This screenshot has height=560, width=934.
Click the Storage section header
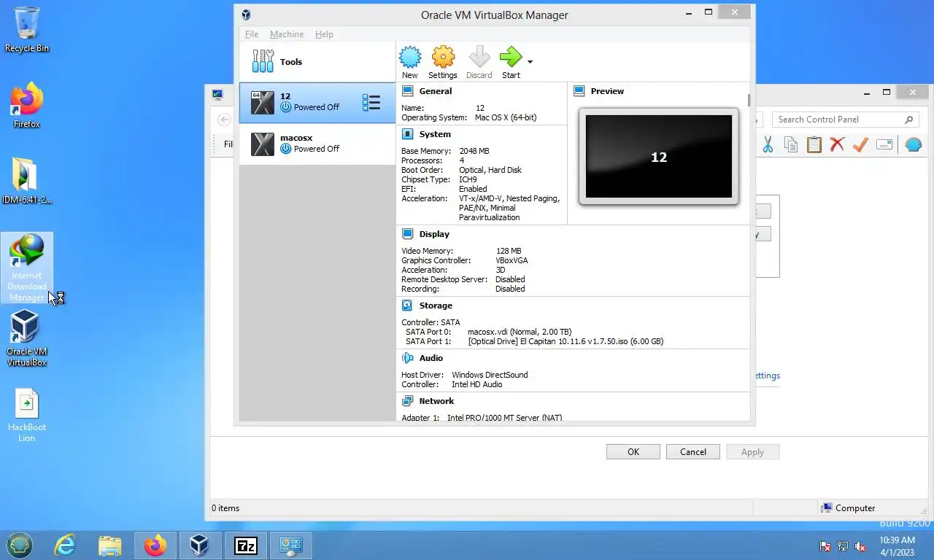pyautogui.click(x=436, y=306)
